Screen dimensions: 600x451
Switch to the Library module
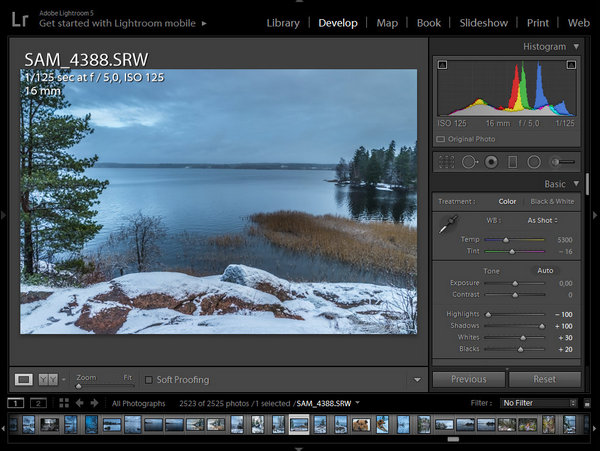click(x=283, y=22)
